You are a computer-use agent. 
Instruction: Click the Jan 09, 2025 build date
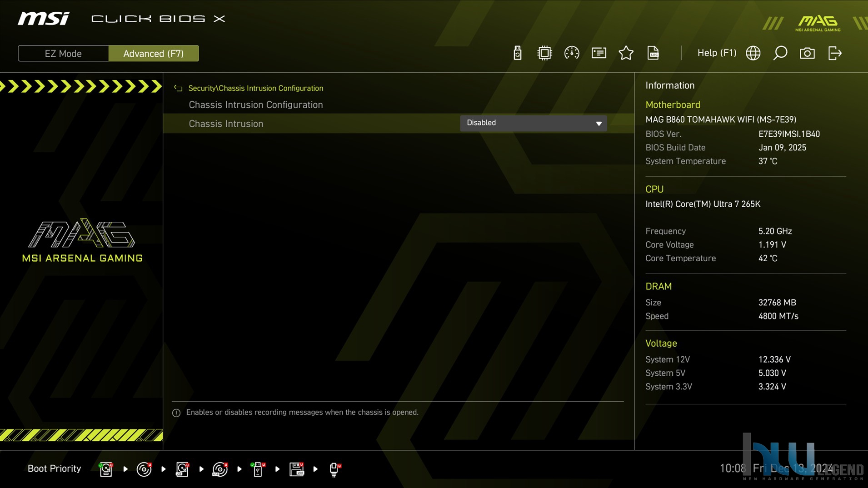[x=782, y=148]
